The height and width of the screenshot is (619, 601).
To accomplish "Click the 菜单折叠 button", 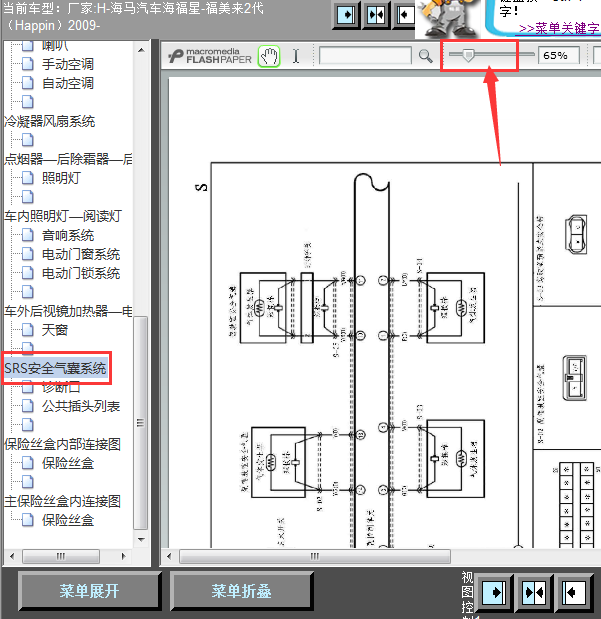I will click(x=241, y=591).
